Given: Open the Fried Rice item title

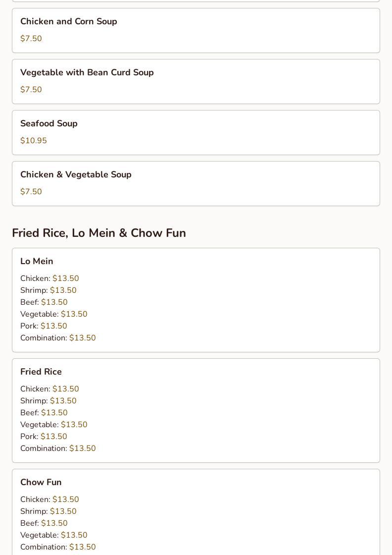Looking at the screenshot, I should click(41, 372).
